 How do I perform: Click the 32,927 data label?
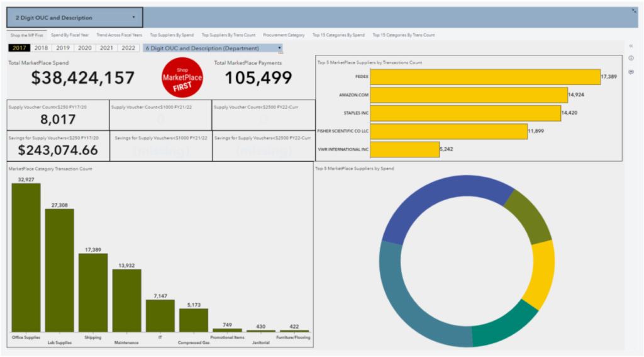(26, 179)
